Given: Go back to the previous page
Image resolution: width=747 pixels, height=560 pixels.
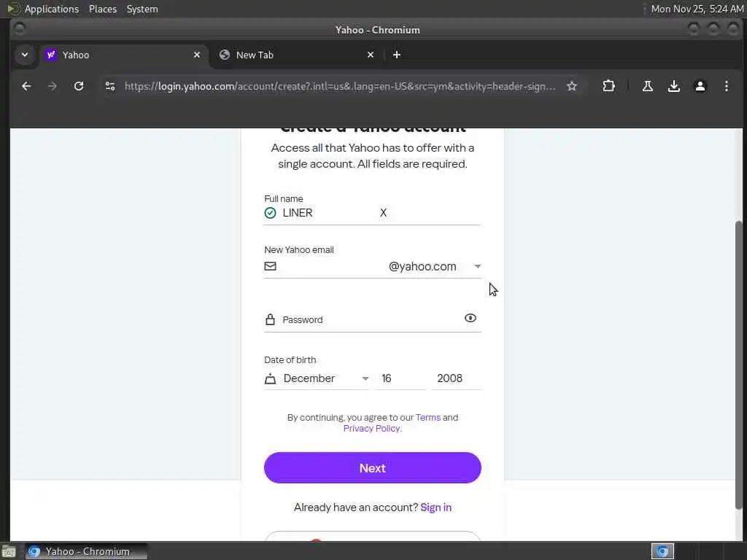Looking at the screenshot, I should [26, 86].
